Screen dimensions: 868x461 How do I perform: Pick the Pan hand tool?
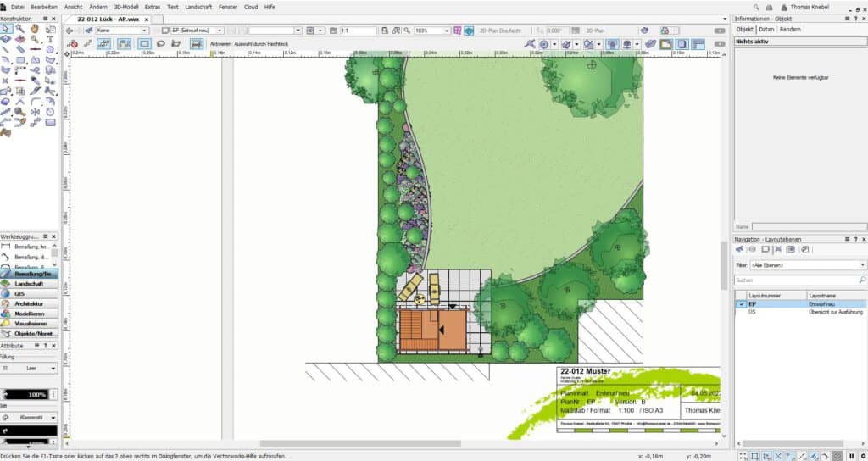(x=36, y=28)
